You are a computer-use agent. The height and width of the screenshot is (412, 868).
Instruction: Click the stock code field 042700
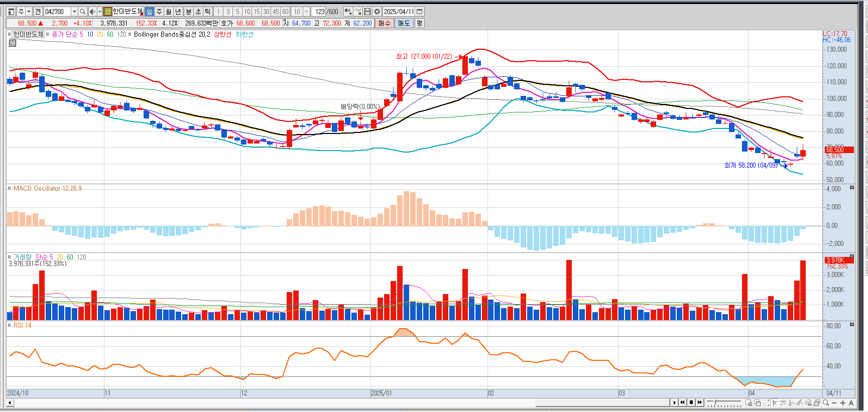point(57,12)
